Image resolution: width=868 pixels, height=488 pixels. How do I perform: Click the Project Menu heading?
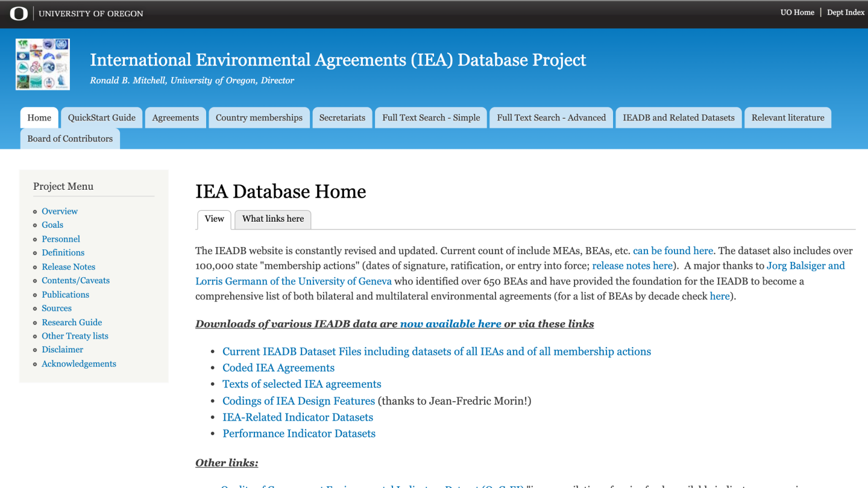[x=63, y=187]
